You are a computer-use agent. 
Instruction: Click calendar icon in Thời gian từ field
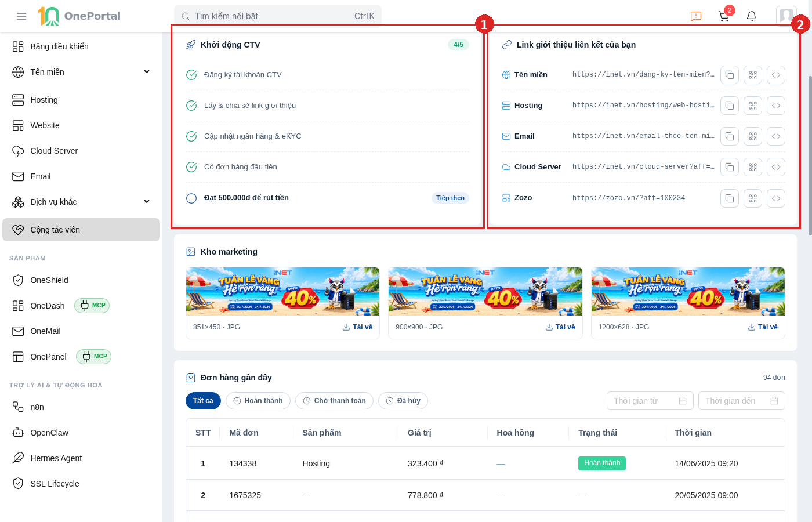(x=683, y=401)
